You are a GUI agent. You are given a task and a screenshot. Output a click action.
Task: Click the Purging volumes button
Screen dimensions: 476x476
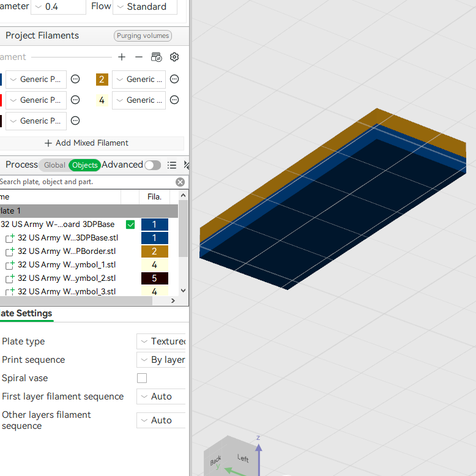pos(143,35)
